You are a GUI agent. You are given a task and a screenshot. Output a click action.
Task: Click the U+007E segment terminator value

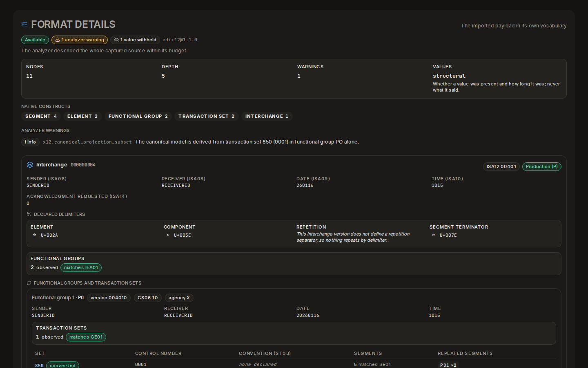pyautogui.click(x=448, y=236)
